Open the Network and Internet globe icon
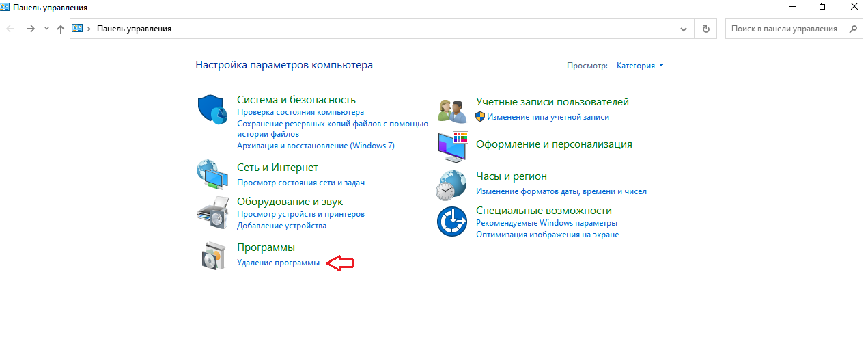Screen dimensions: 868x348 click(x=212, y=174)
